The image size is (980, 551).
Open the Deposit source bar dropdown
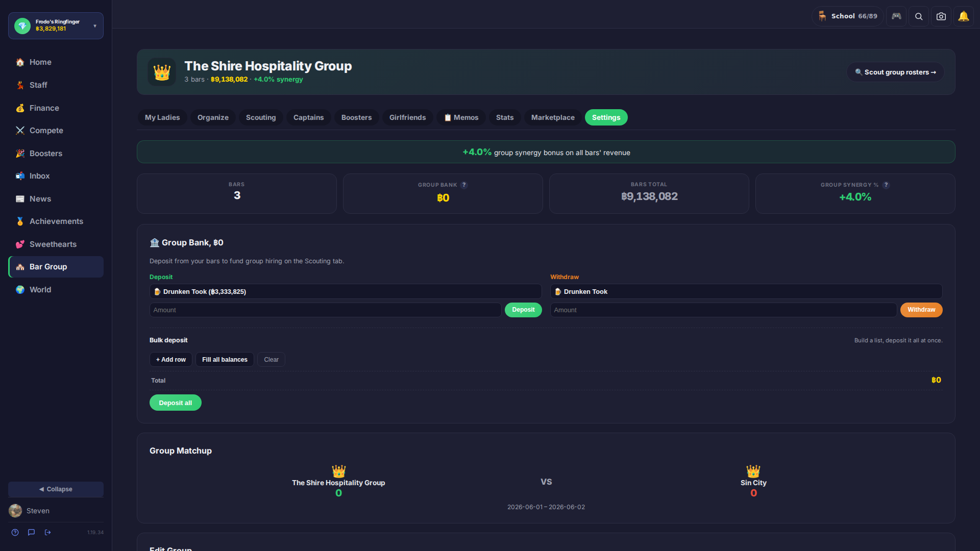coord(346,291)
